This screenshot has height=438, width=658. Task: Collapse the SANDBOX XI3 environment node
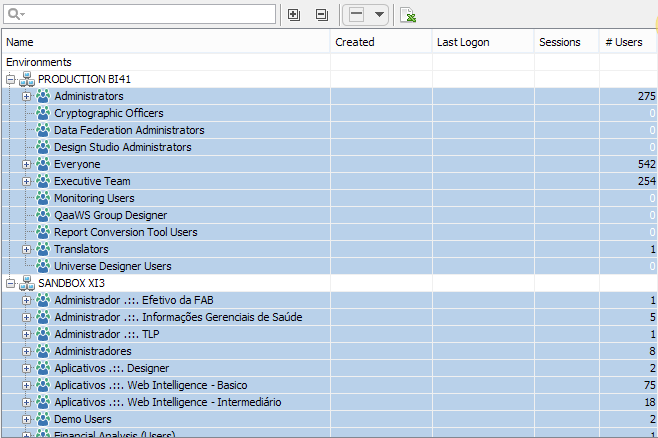click(x=10, y=284)
